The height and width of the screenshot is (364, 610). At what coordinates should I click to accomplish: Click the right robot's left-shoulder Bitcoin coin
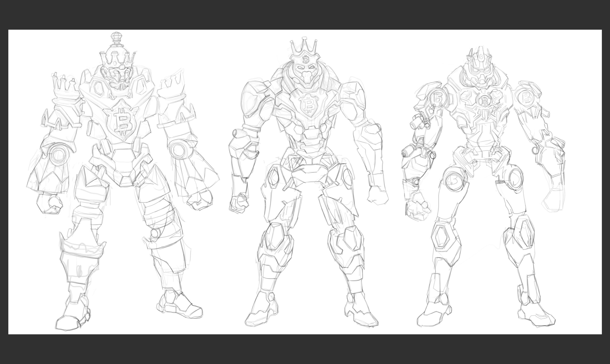tap(438, 99)
